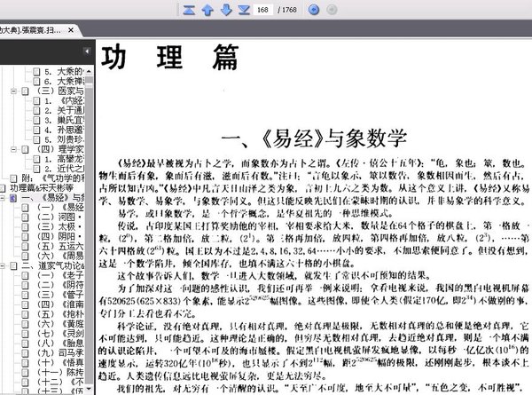The image size is (532, 395).
Task: Open bookmark '(三) 太极·'
Action: [x=59, y=226]
